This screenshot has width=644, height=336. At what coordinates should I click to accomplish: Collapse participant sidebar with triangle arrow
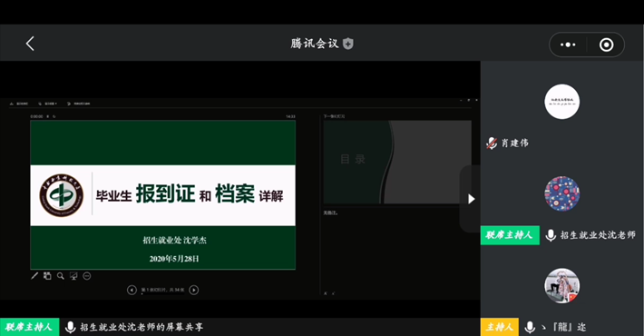[471, 199]
